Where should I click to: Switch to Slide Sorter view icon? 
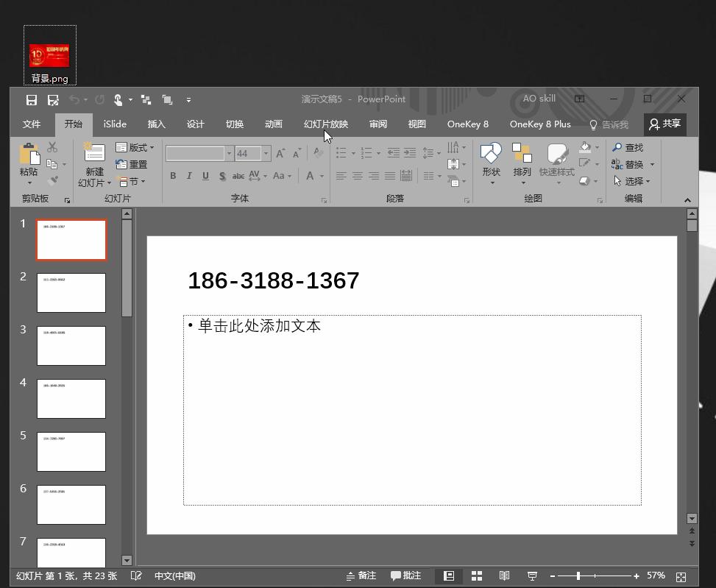tap(477, 575)
